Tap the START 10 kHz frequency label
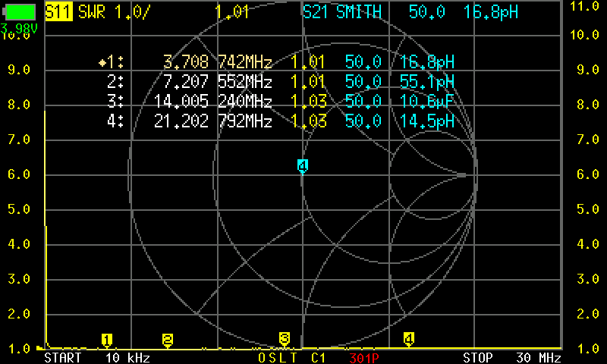This screenshot has width=607, height=364. coord(97,357)
